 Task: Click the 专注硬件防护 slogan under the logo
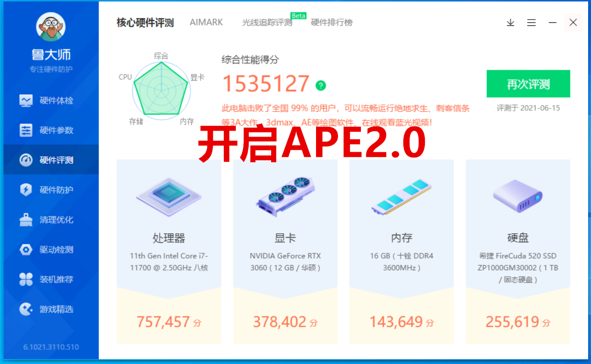(51, 69)
